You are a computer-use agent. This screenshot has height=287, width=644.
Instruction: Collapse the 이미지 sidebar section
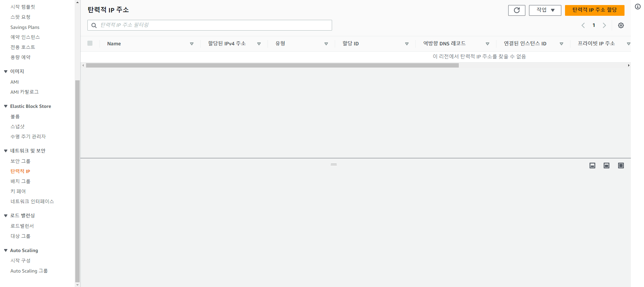[6, 71]
